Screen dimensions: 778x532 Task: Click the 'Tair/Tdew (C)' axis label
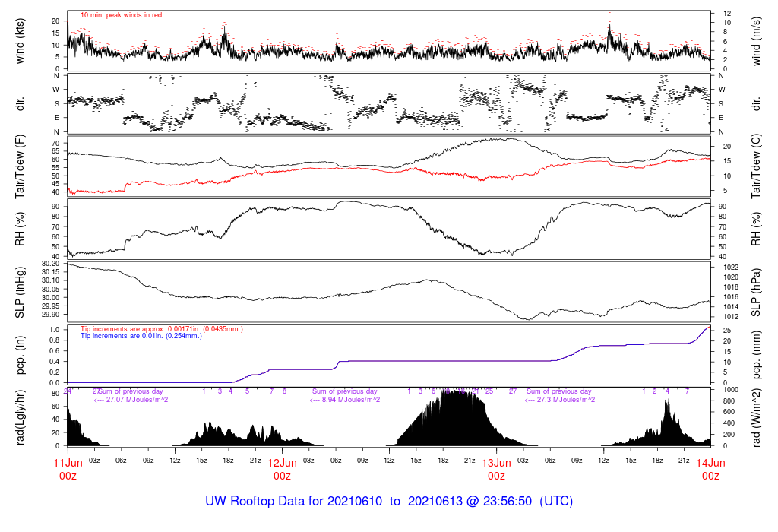coord(756,166)
